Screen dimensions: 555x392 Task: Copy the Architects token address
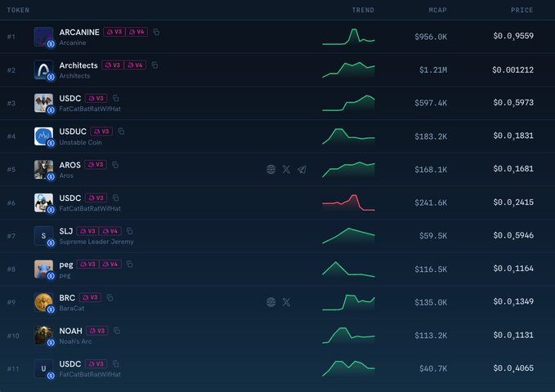tap(154, 65)
